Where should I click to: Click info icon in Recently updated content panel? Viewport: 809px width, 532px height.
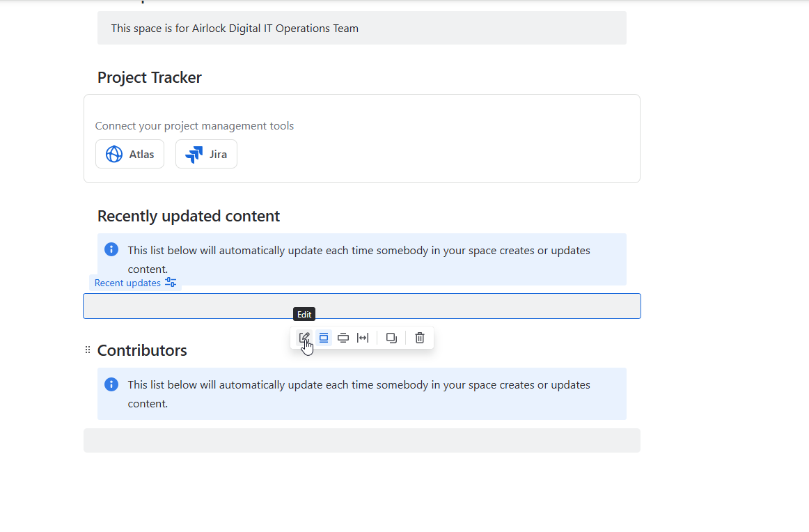[x=111, y=250]
